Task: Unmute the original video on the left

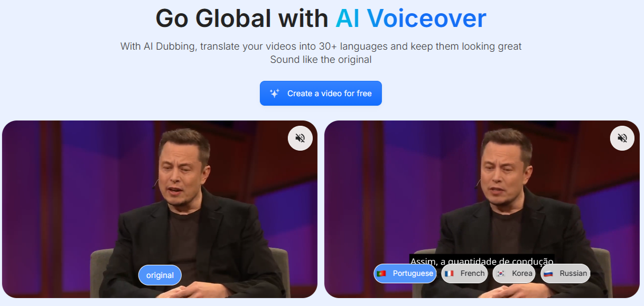Action: [300, 138]
